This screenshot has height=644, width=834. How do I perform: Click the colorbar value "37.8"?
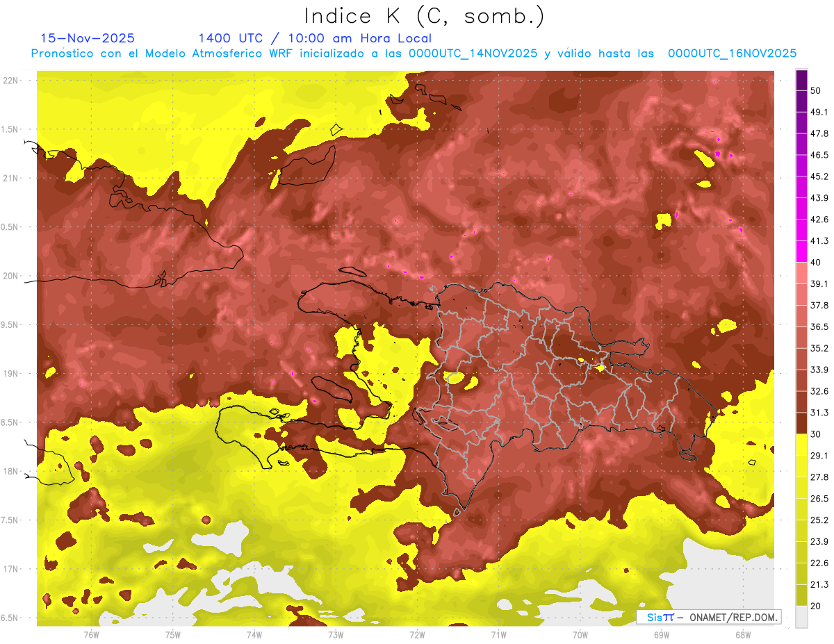pyautogui.click(x=819, y=305)
